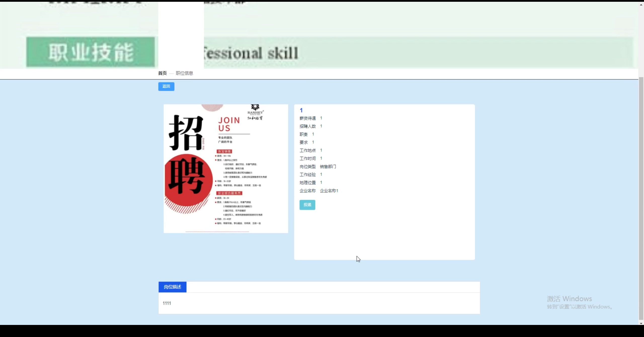Click the 返回 back button
Viewport: 644px width, 337px height.
coord(166,86)
